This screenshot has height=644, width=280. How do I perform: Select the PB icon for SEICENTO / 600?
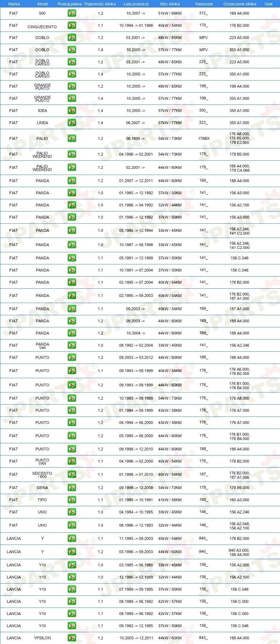tap(72, 474)
